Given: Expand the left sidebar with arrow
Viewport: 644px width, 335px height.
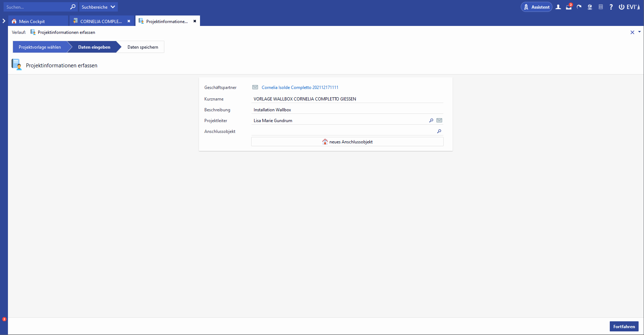Looking at the screenshot, I should click(x=4, y=21).
